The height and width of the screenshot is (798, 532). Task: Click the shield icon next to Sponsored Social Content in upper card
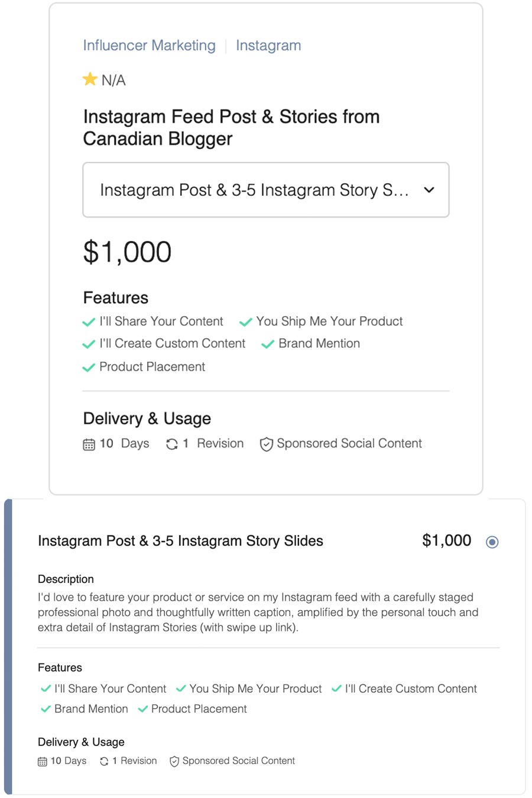[267, 445]
